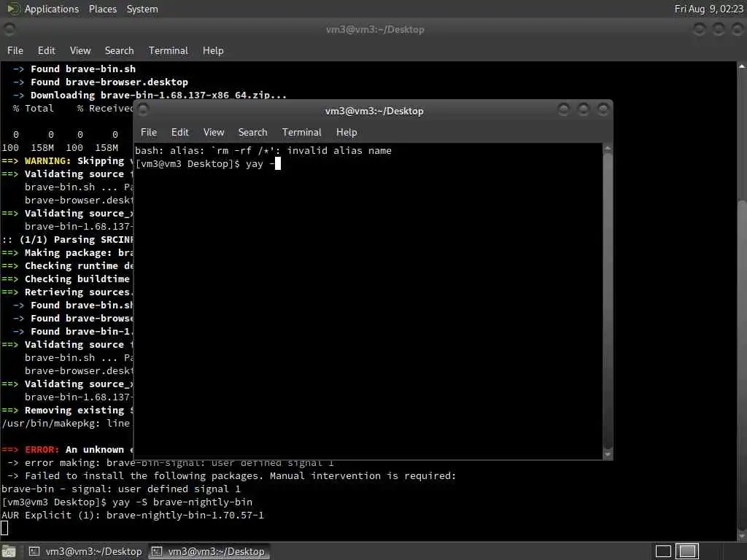Click the 'yay -' prompt line in front terminal
The image size is (747, 560).
pos(208,164)
